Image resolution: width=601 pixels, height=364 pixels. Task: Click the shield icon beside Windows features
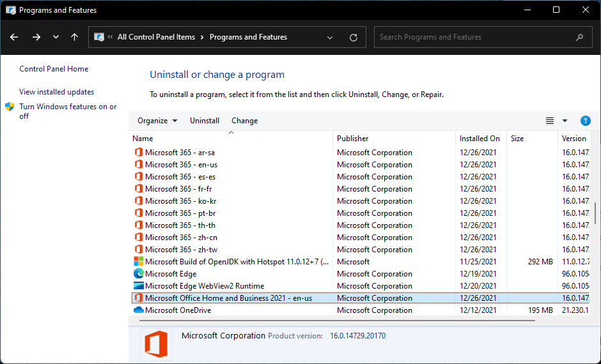[x=10, y=107]
